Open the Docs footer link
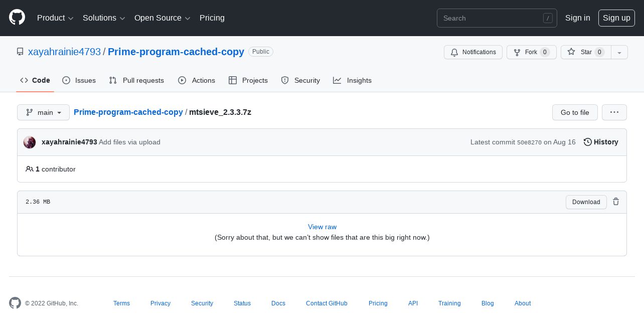Image resolution: width=644 pixels, height=334 pixels. 278,303
